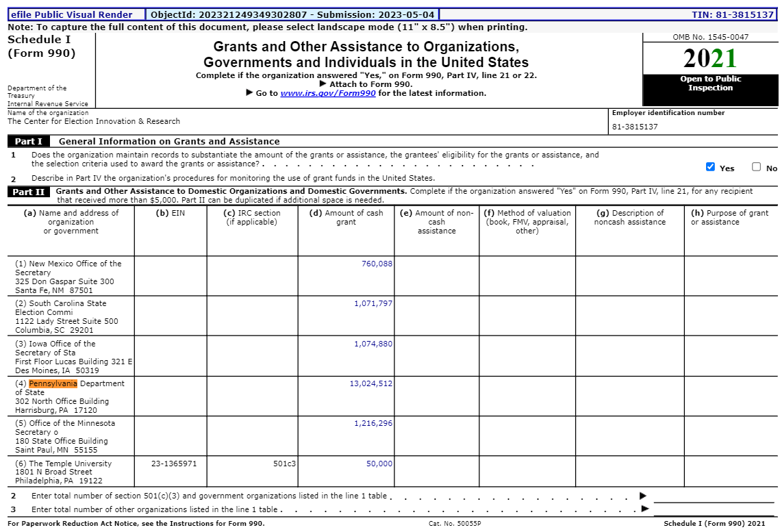Viewport: 780px width, 532px height.
Task: Select cash grant amount 1,071,797
Action: click(x=373, y=303)
